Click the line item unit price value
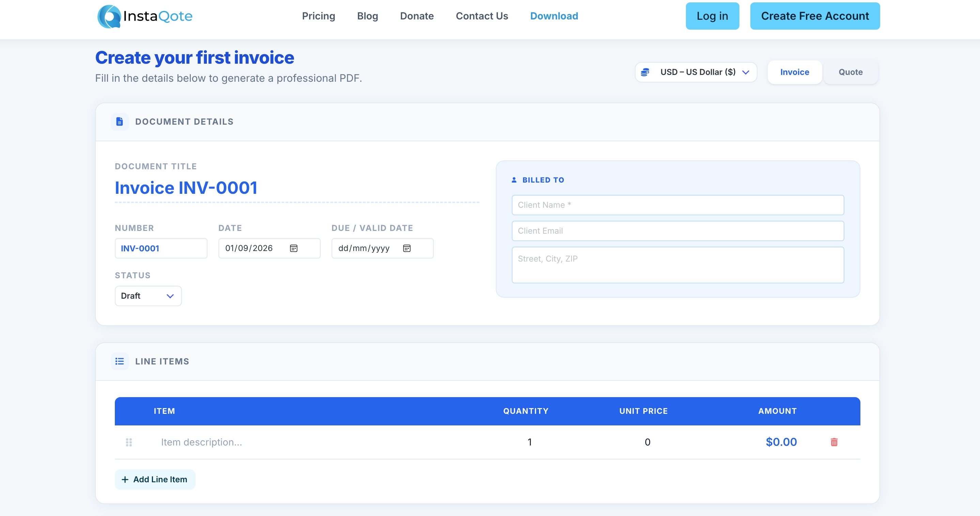Viewport: 980px width, 516px height. [x=647, y=442]
